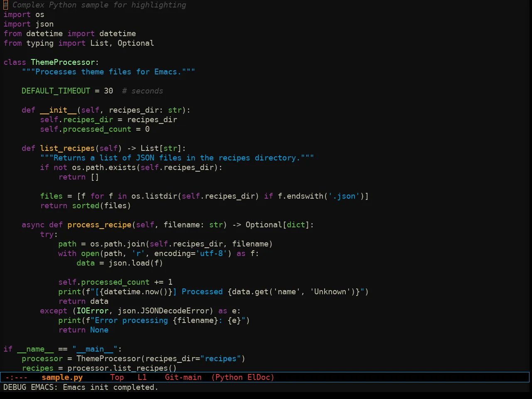Viewport: 532px width, 399px height.
Task: Click the '# seconds' comment
Action: coord(143,91)
